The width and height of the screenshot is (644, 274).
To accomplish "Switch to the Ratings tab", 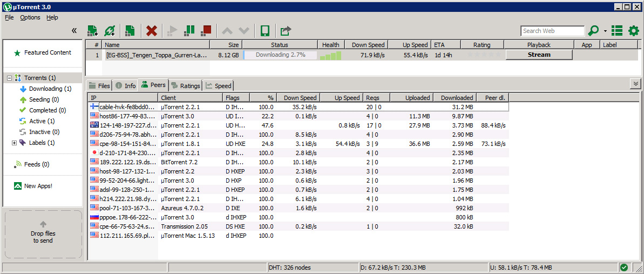I will [185, 85].
